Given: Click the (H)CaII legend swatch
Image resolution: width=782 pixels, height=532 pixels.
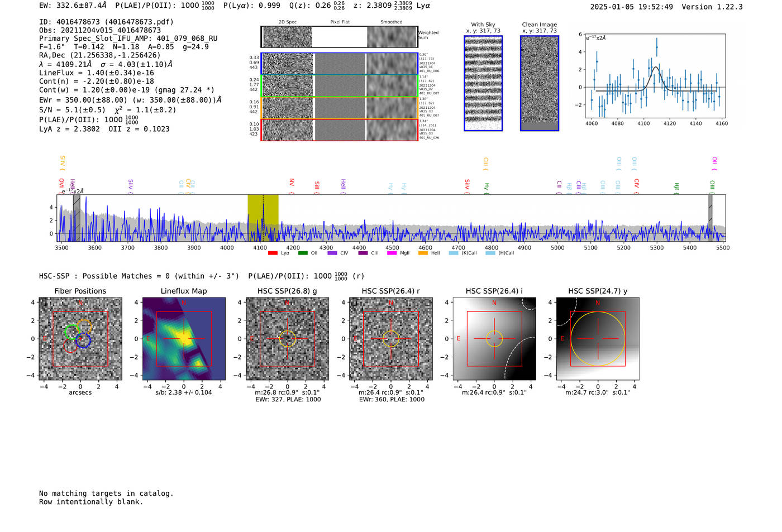Looking at the screenshot, I should tap(490, 253).
